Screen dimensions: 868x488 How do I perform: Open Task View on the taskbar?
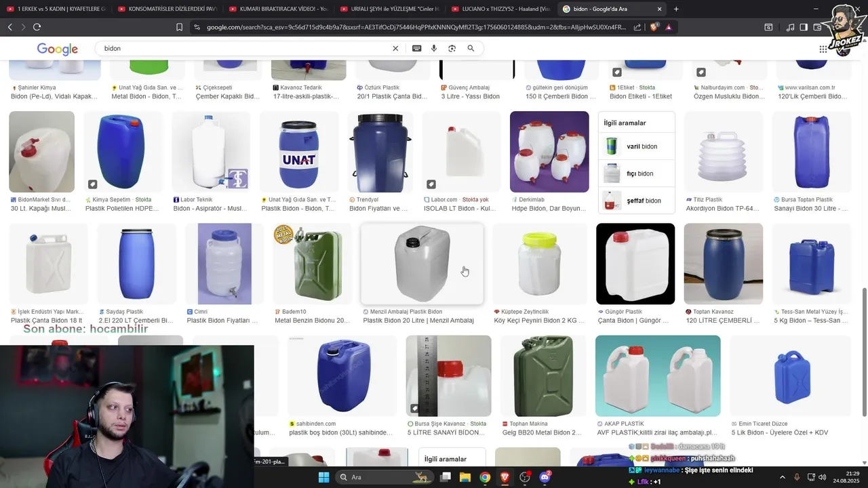446,477
